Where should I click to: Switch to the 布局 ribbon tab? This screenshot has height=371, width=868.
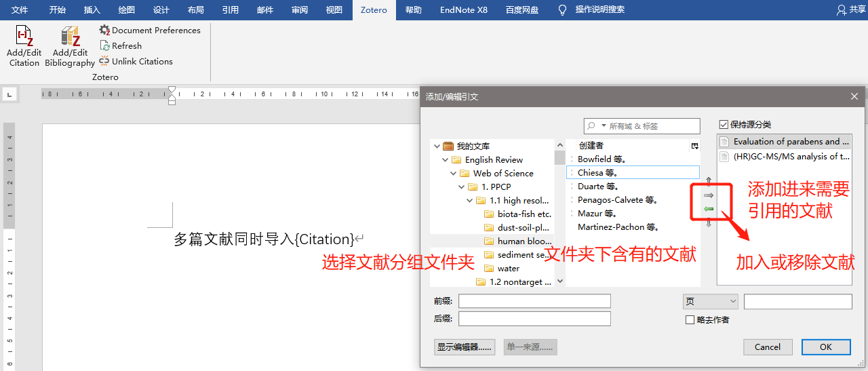tap(196, 10)
